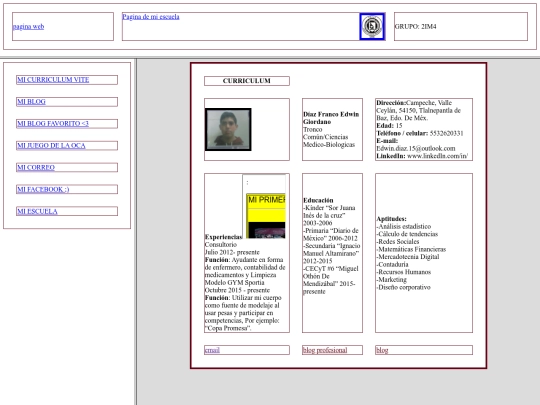Open the 'blog profesional' link
This screenshot has height=405, width=540.
click(325, 350)
